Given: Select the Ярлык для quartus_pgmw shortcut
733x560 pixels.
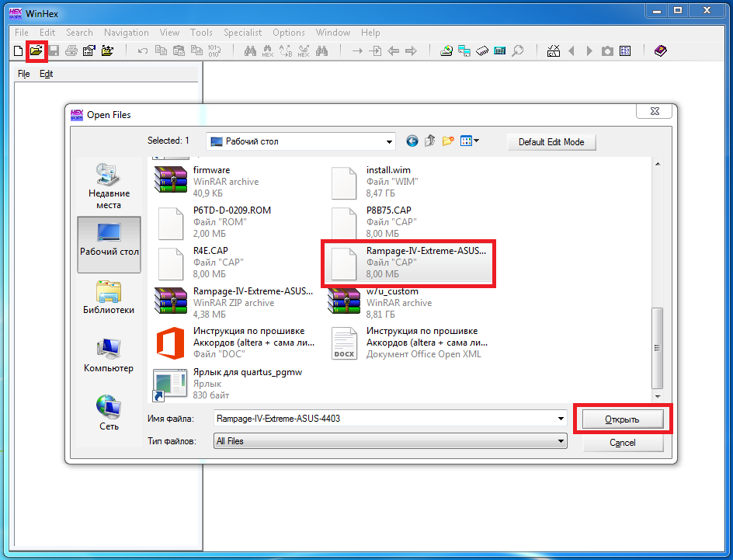Looking at the screenshot, I should pyautogui.click(x=228, y=384).
